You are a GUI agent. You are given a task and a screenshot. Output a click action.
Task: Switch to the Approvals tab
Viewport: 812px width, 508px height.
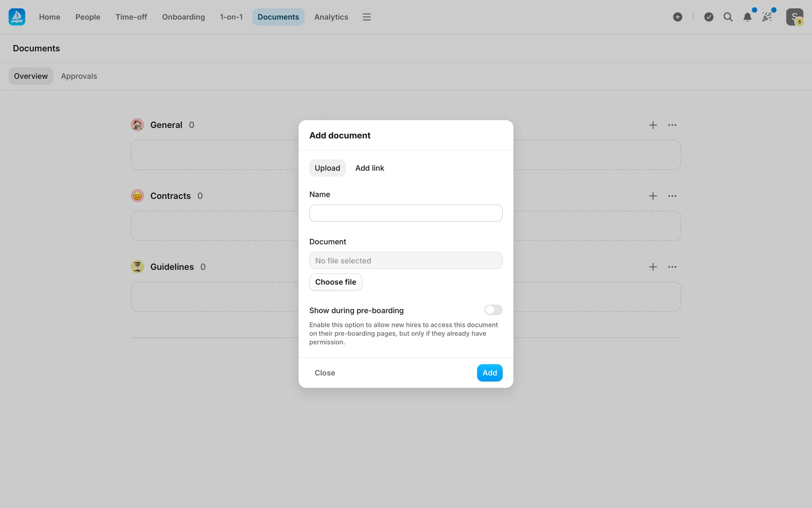[79, 76]
